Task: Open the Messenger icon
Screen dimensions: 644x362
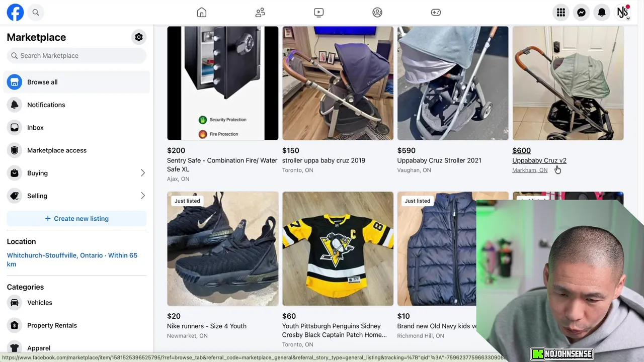Action: point(581,13)
